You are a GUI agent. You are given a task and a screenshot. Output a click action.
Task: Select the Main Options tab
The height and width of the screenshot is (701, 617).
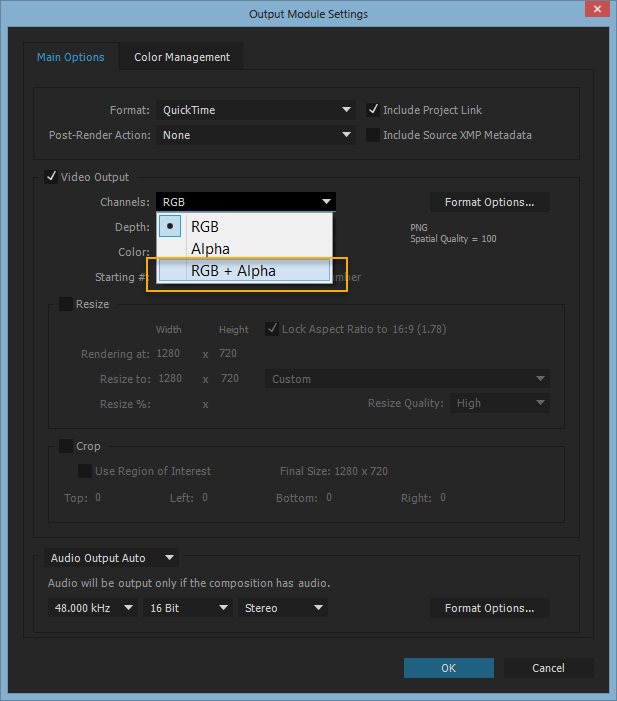point(70,57)
